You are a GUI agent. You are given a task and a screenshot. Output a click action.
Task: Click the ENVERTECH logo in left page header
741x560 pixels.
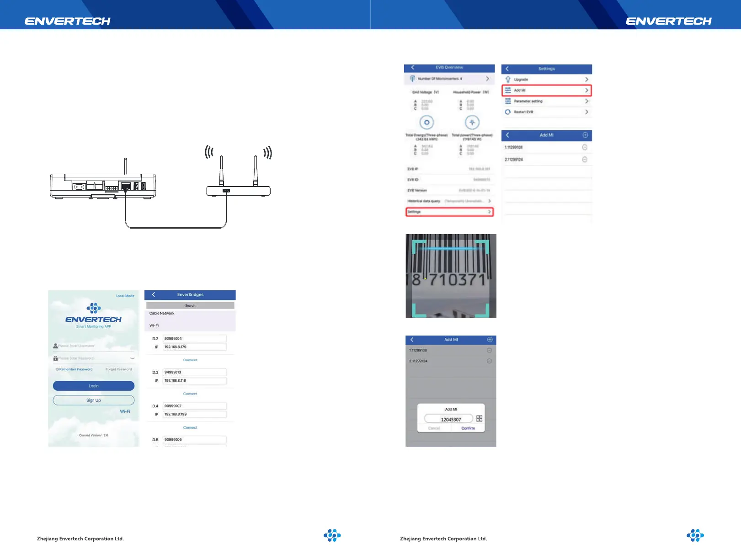click(x=68, y=21)
